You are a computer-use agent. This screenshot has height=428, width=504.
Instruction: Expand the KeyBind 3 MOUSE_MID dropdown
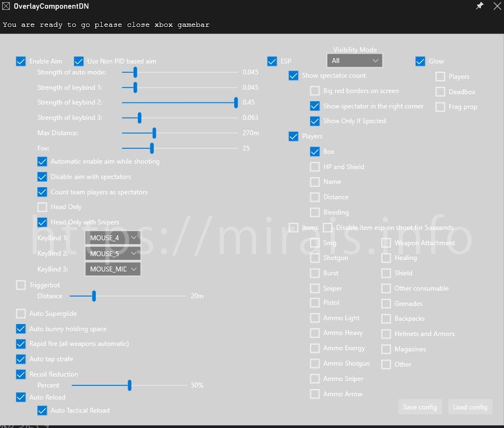click(113, 269)
